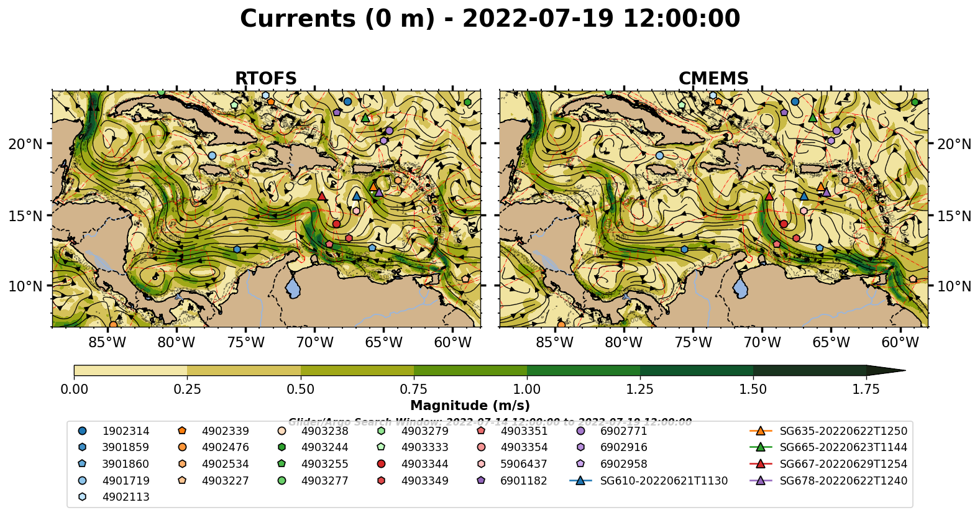This screenshot has width=980, height=515.
Task: Click the red circle float on RTOFS map
Action: 336,224
